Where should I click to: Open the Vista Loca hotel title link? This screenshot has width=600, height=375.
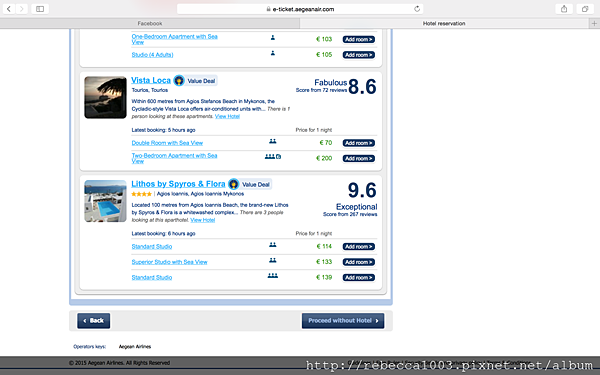point(151,80)
